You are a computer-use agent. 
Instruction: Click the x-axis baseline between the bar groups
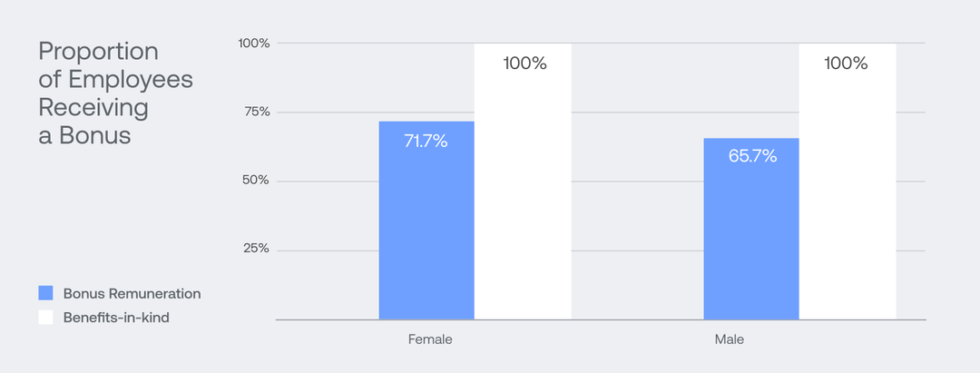(x=637, y=319)
